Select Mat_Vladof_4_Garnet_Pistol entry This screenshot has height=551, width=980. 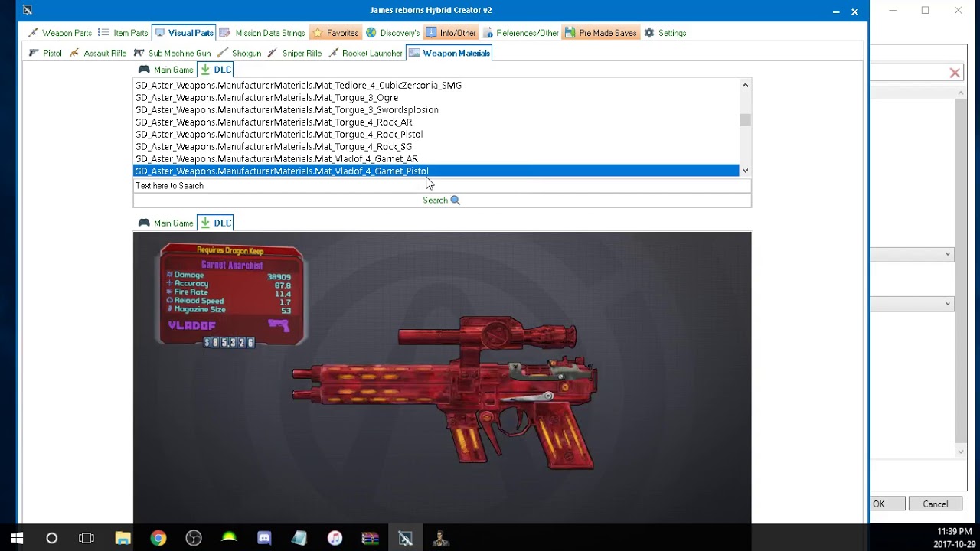[x=436, y=171]
